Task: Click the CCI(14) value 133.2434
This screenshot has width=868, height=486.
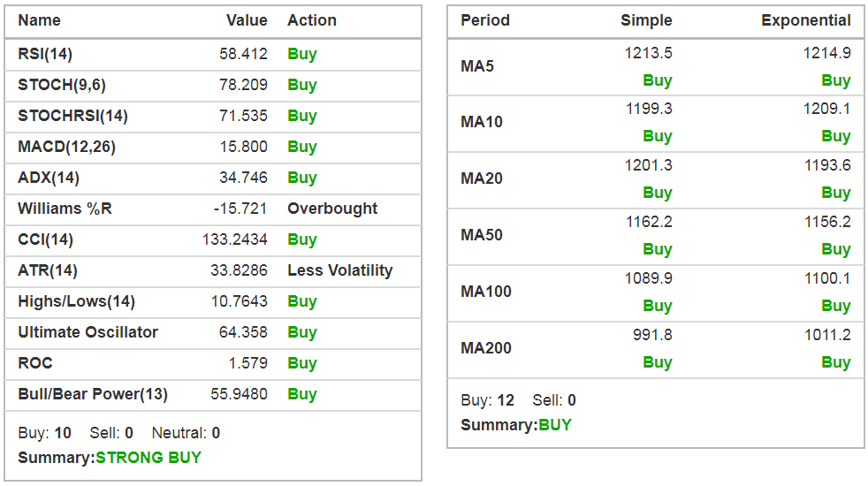Action: coord(234,239)
